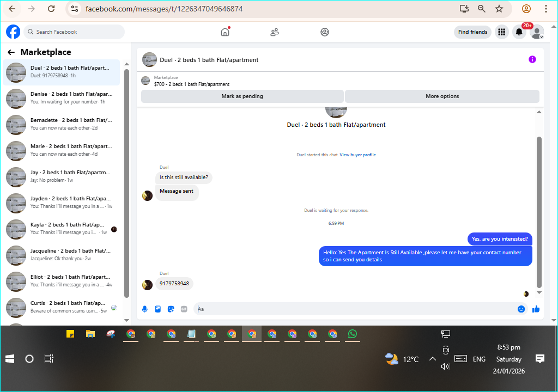558x392 pixels.
Task: Click the $700 listing thumbnail under Marketplace
Action: (145, 81)
